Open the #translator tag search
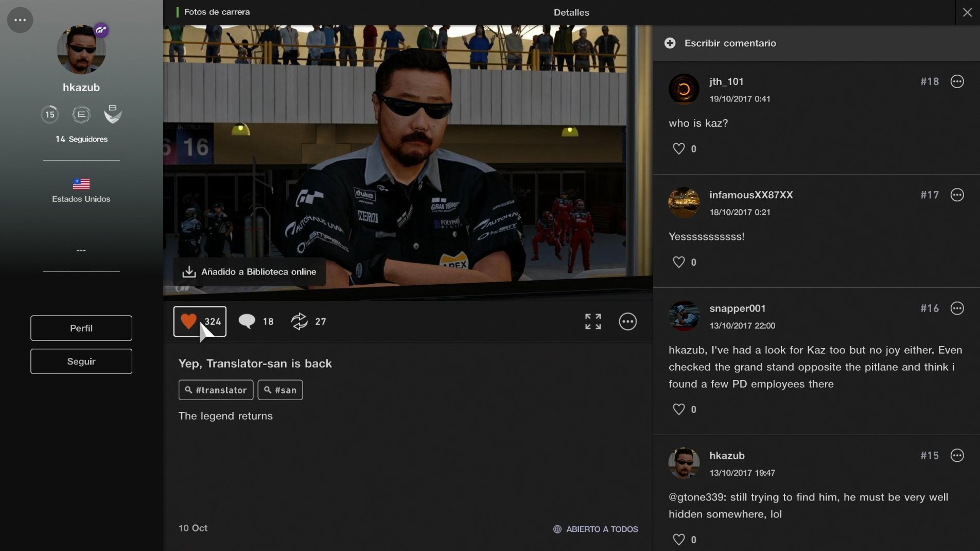 (x=216, y=390)
